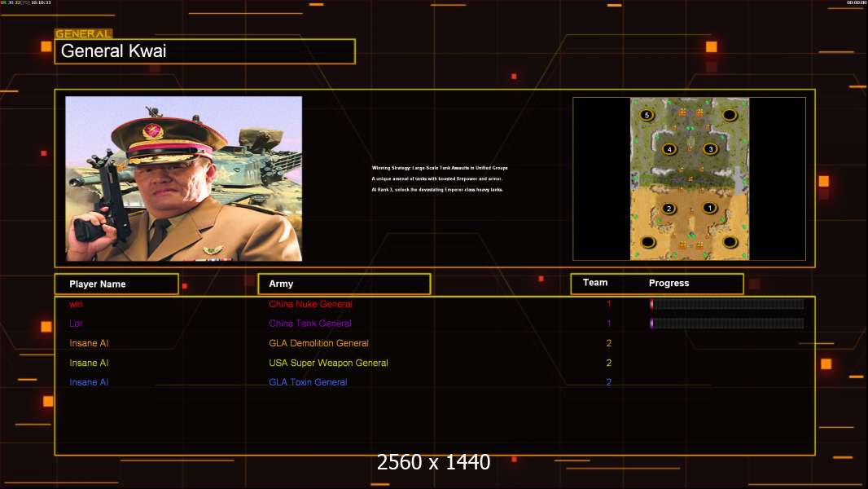Screen dimensions: 868x489
Task: Click the loading progress bar for player win
Action: 727,304
